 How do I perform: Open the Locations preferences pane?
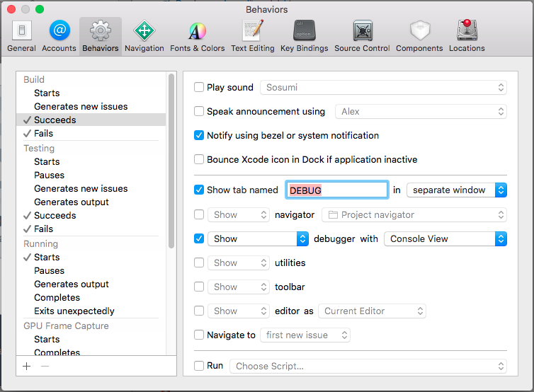pyautogui.click(x=467, y=36)
